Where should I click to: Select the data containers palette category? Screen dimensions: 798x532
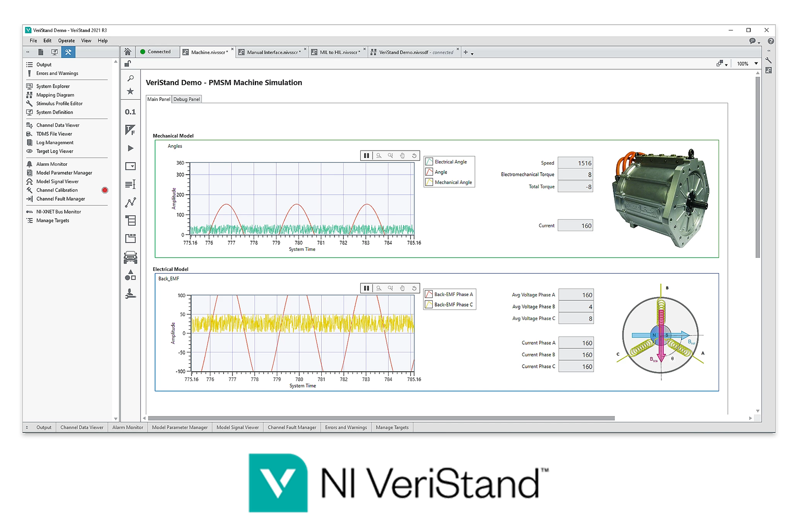[x=131, y=220]
